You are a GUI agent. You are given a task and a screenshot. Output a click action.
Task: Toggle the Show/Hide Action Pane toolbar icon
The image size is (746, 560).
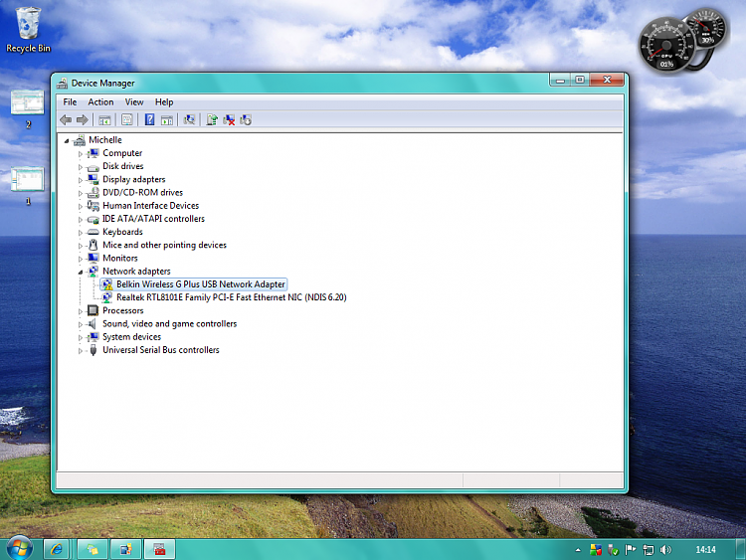(x=166, y=120)
